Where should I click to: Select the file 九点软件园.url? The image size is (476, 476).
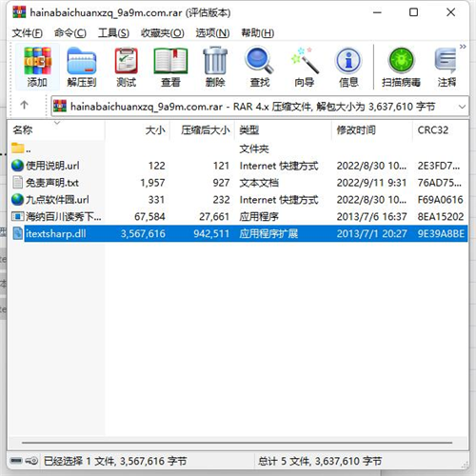coord(238,200)
